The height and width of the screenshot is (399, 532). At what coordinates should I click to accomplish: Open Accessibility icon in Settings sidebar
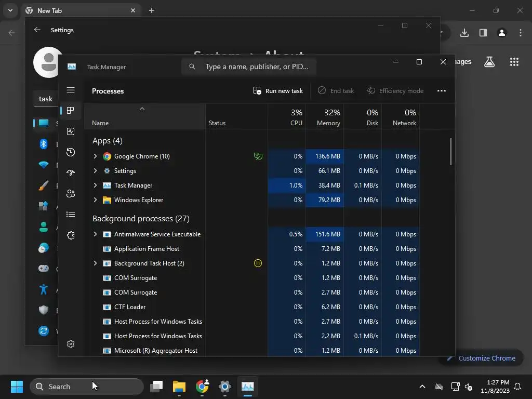[x=44, y=289]
